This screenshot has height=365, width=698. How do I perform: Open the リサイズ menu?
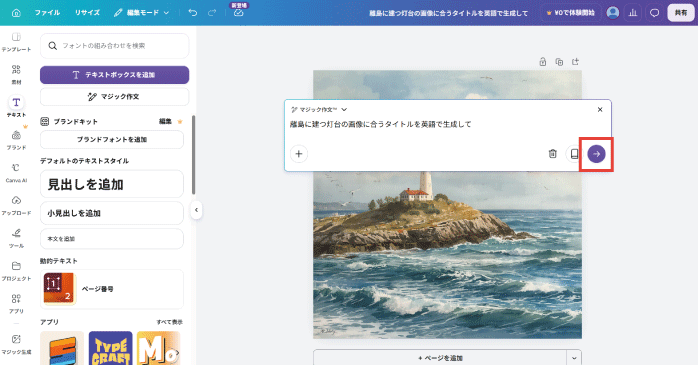pos(87,13)
